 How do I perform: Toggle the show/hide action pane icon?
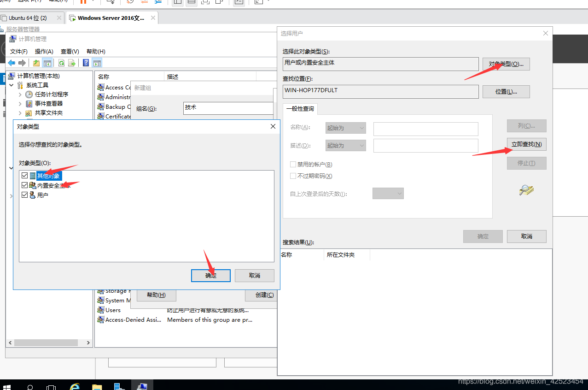[x=97, y=63]
